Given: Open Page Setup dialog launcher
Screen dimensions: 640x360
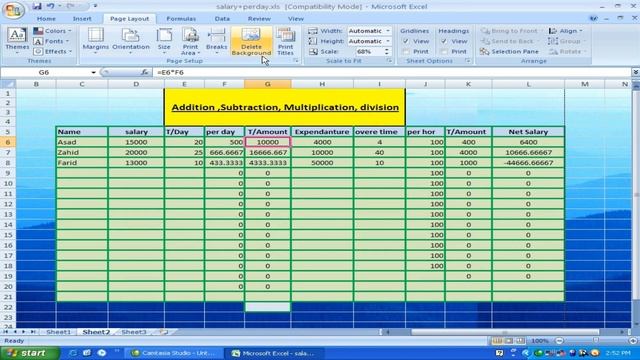Looking at the screenshot, I should [296, 61].
